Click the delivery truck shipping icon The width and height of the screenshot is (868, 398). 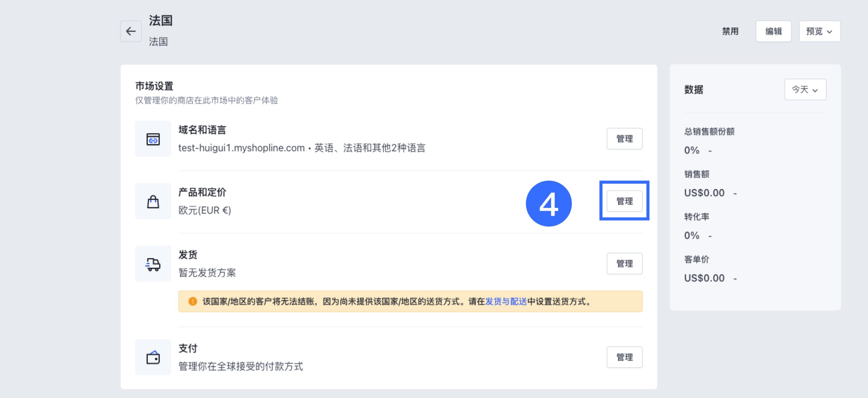pyautogui.click(x=153, y=264)
